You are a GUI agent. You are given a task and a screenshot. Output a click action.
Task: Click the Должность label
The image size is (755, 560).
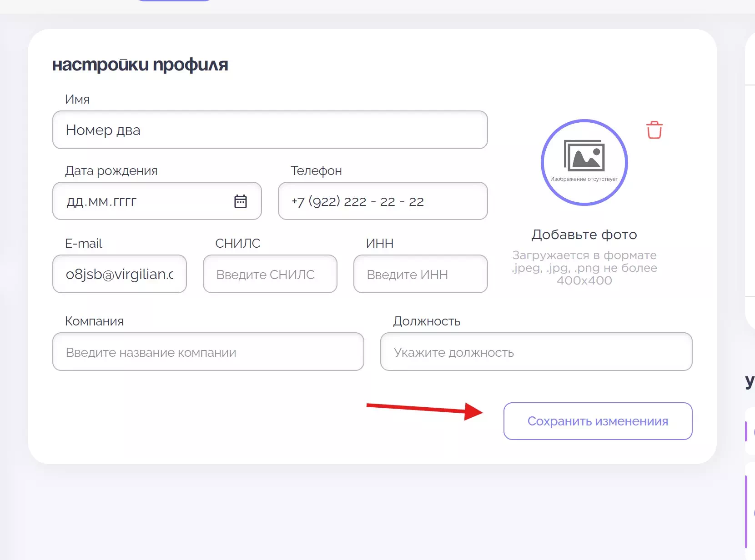coord(427,321)
